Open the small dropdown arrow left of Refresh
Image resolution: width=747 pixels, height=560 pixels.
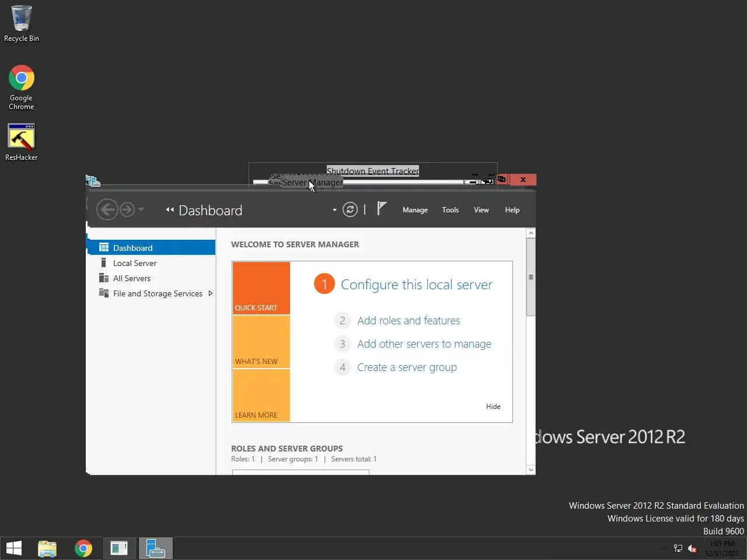[x=334, y=210]
